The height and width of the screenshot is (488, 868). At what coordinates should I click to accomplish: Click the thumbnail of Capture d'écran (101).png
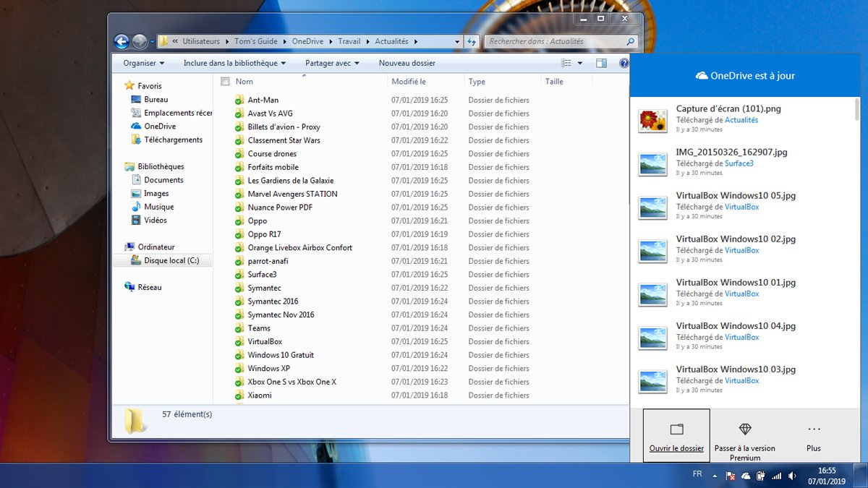[x=652, y=121]
